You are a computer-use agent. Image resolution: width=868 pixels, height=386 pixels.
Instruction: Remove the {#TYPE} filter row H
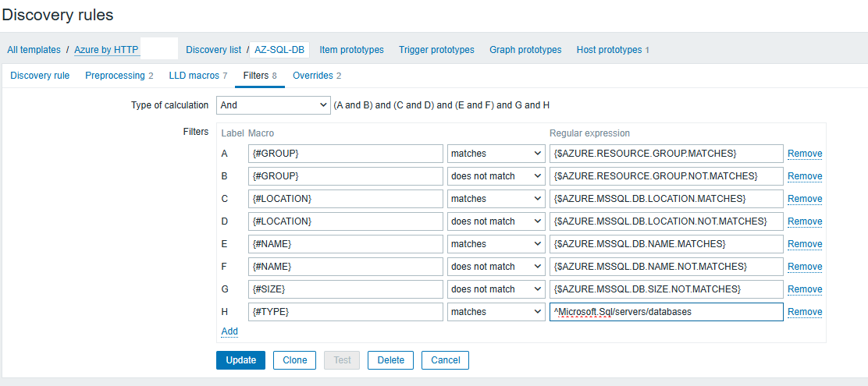pyautogui.click(x=804, y=312)
